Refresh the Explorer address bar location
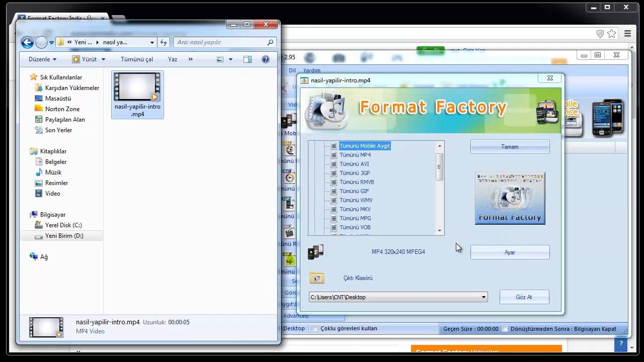This screenshot has height=362, width=644. 164,42
